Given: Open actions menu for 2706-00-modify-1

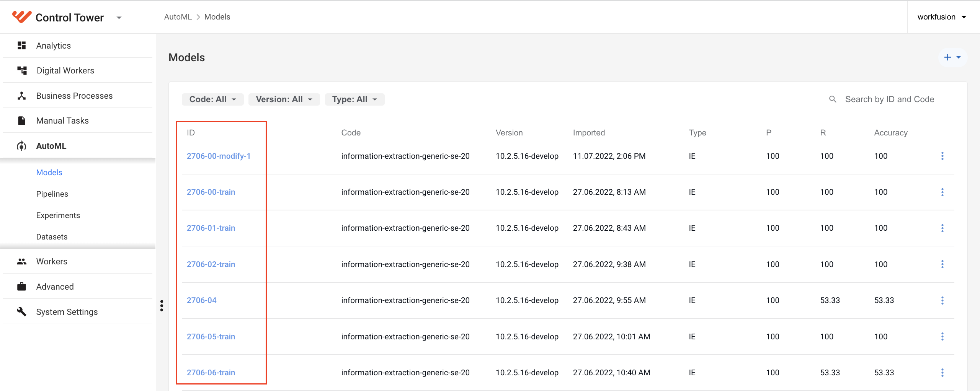Looking at the screenshot, I should click(942, 156).
